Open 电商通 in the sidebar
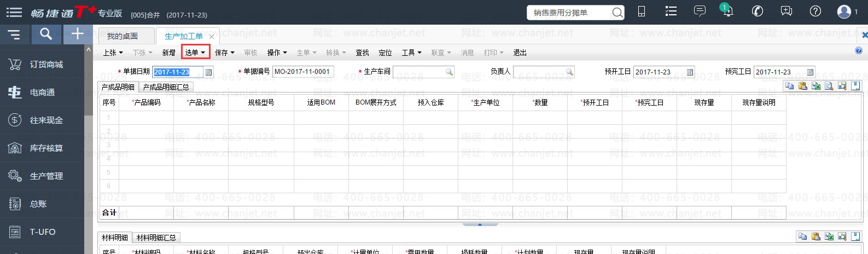The height and width of the screenshot is (254, 868). tap(42, 93)
